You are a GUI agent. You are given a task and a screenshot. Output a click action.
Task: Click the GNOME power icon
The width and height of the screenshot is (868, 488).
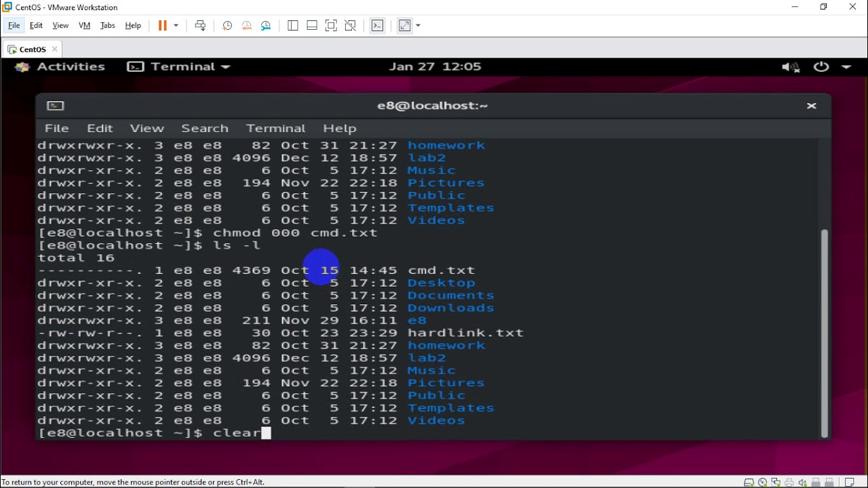point(821,66)
